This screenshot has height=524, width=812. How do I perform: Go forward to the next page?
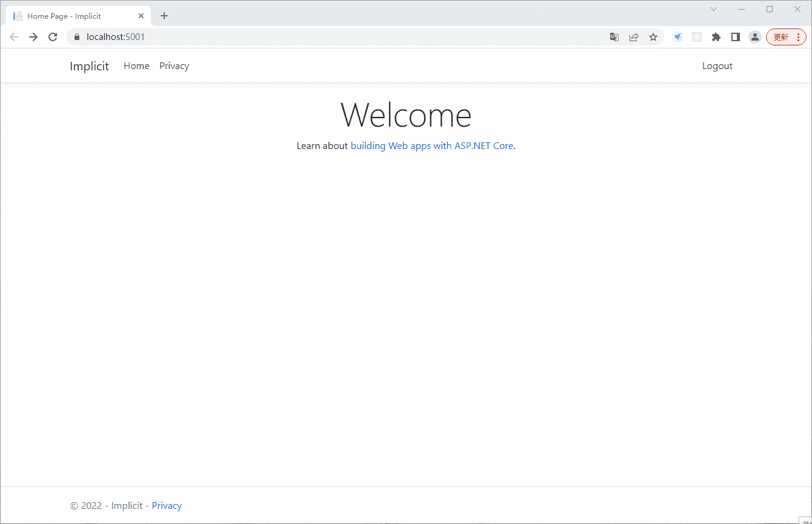pyautogui.click(x=33, y=37)
